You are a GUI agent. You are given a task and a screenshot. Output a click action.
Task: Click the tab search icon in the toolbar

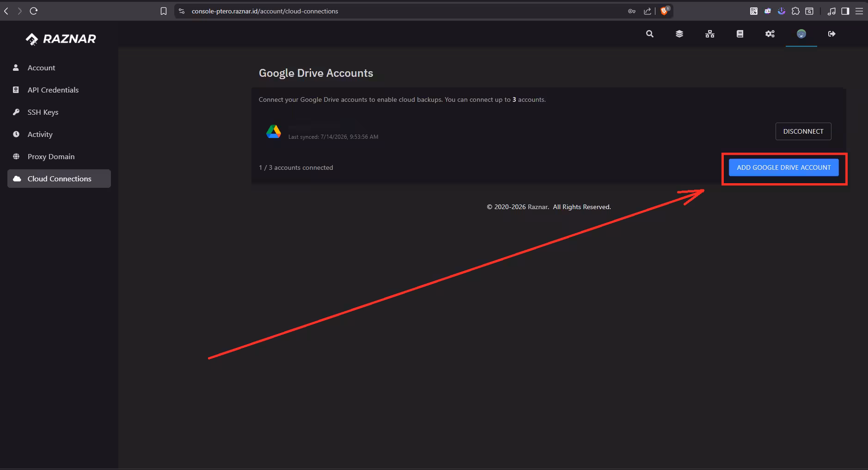tap(809, 11)
